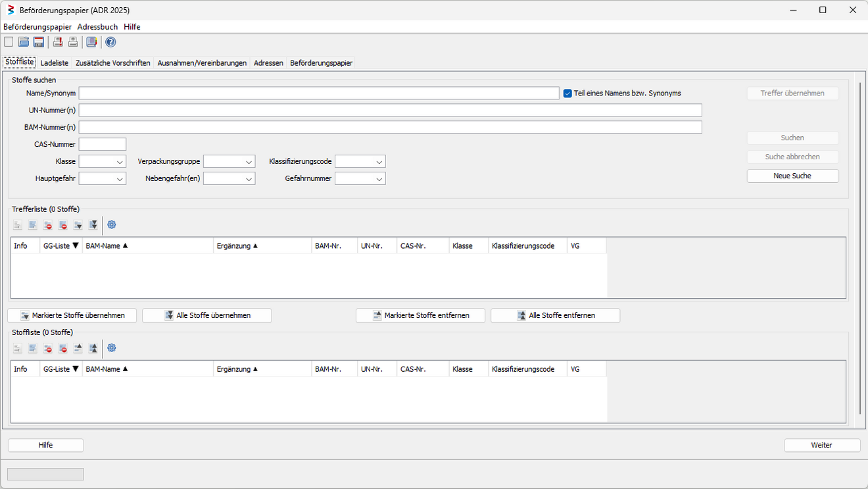Click the plain printer icon in main toolbar
Image resolution: width=868 pixels, height=489 pixels.
[73, 42]
